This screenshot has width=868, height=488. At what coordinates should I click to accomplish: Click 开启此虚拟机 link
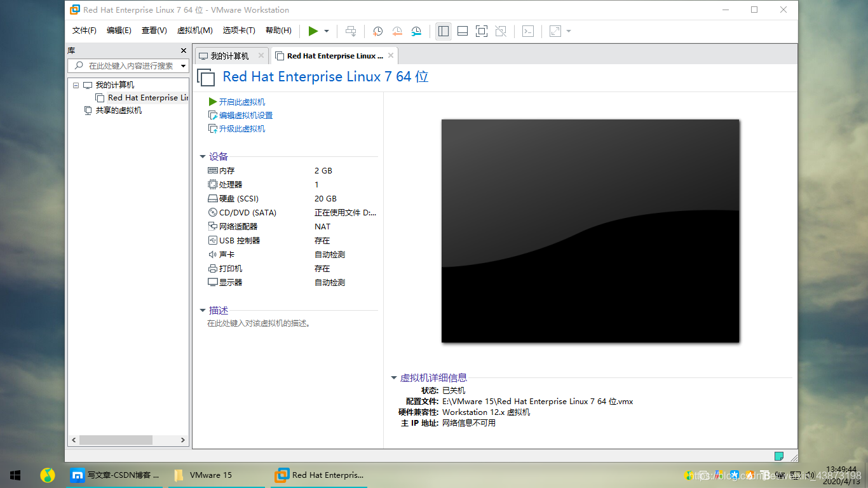(242, 102)
